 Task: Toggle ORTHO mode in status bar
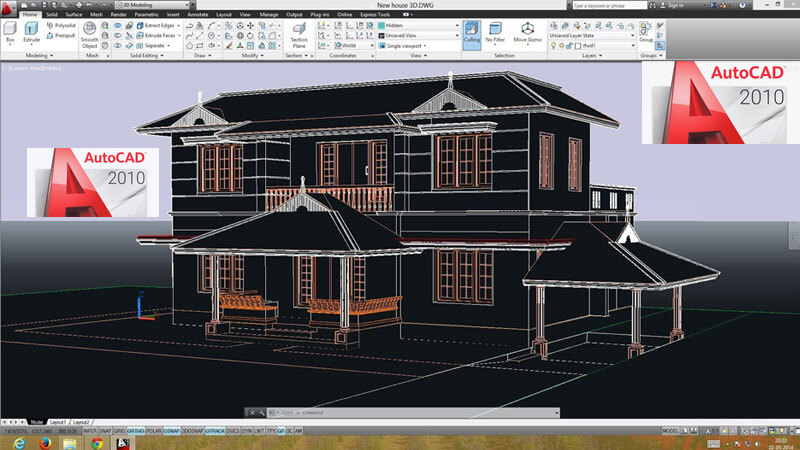point(136,431)
